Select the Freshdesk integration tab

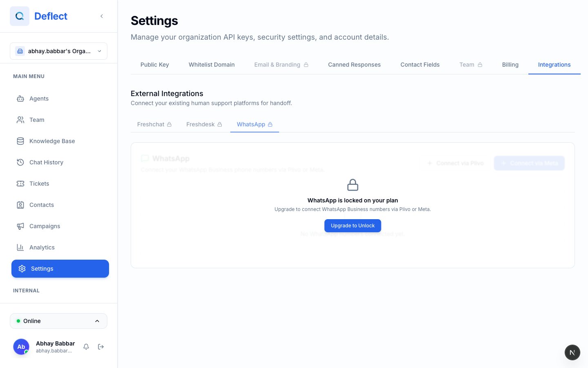(204, 124)
